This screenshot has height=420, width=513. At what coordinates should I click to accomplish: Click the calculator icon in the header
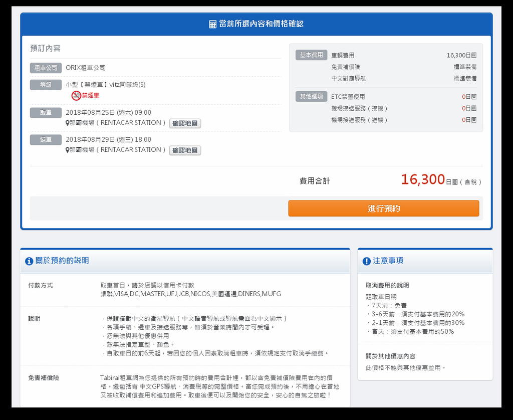coord(212,24)
